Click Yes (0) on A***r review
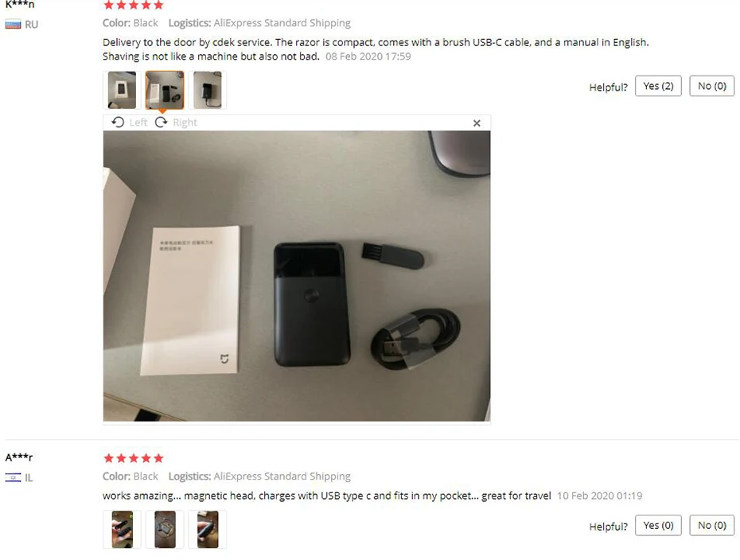 tap(658, 525)
